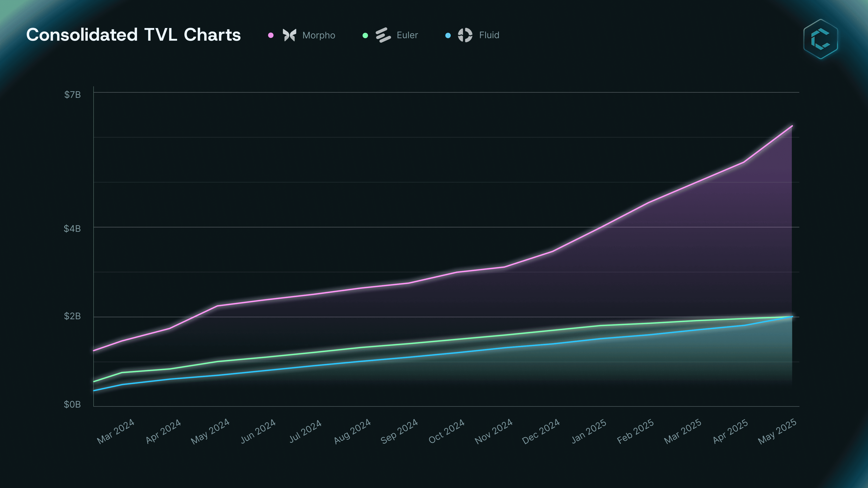Click the blue Fluid legend dot
The image size is (868, 488).
click(448, 35)
